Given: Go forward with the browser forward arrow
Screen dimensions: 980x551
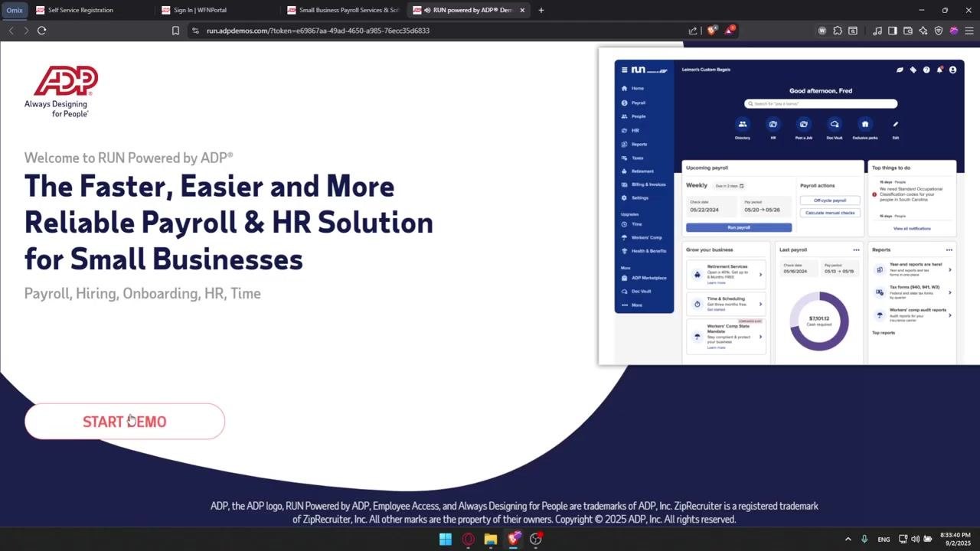Looking at the screenshot, I should coord(26,31).
